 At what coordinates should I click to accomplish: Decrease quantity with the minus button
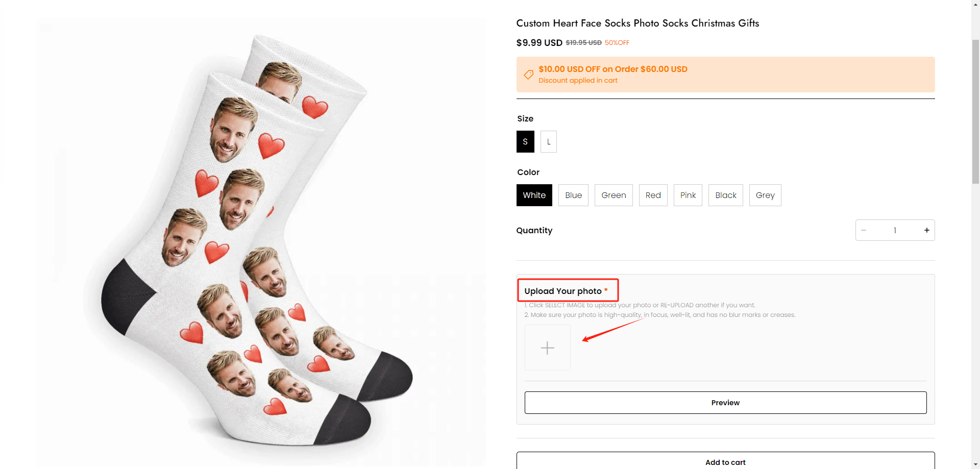pyautogui.click(x=864, y=230)
